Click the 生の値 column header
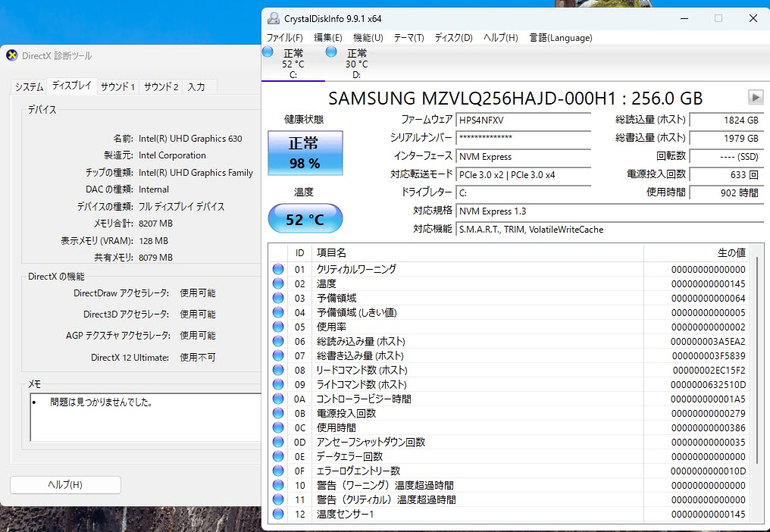Image resolution: width=770 pixels, height=532 pixels. (x=696, y=253)
